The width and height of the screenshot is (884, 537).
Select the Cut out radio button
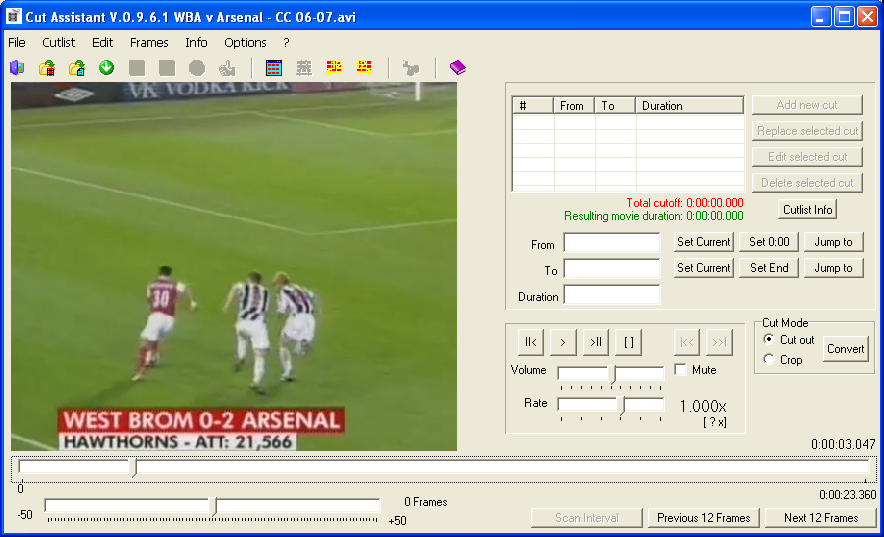(768, 340)
